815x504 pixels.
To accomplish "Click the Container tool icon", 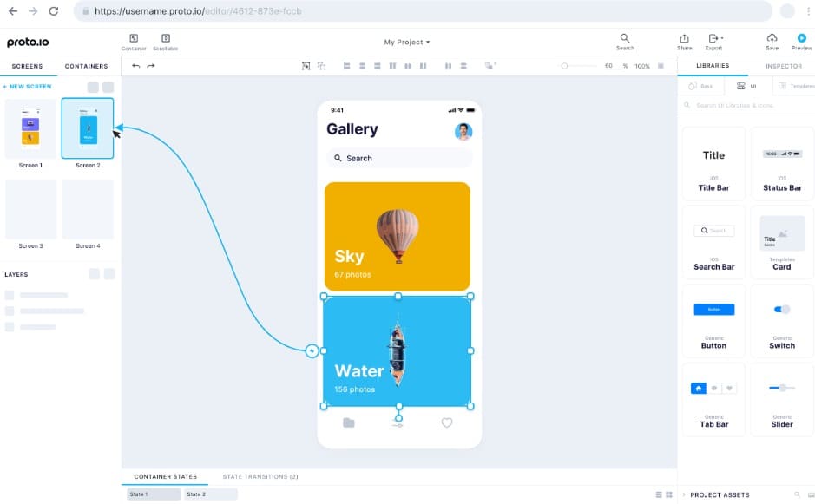I will (134, 38).
